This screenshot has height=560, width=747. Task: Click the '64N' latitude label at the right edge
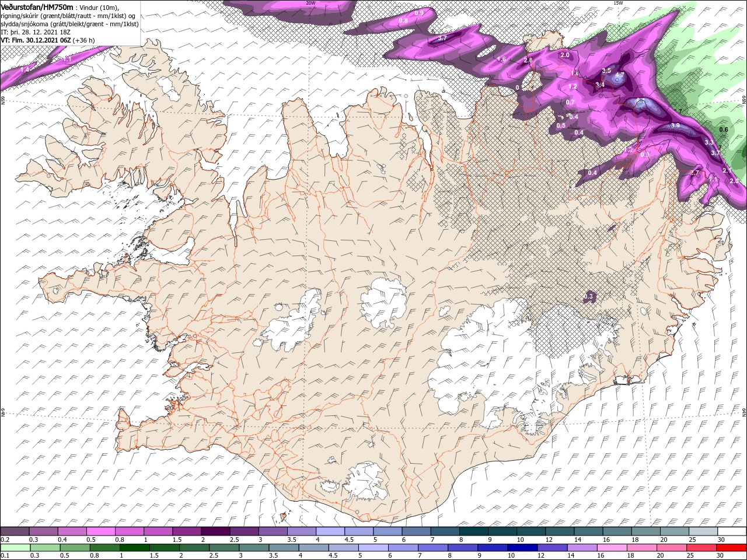tap(744, 412)
